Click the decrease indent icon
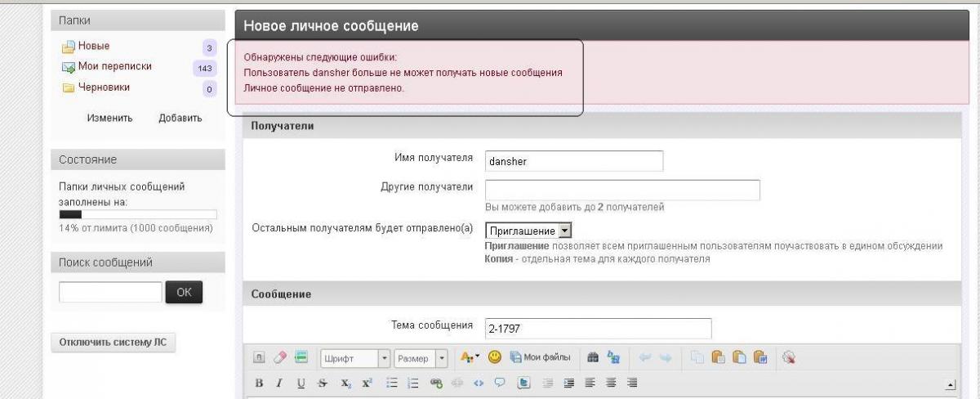This screenshot has height=399, width=980. [x=548, y=383]
